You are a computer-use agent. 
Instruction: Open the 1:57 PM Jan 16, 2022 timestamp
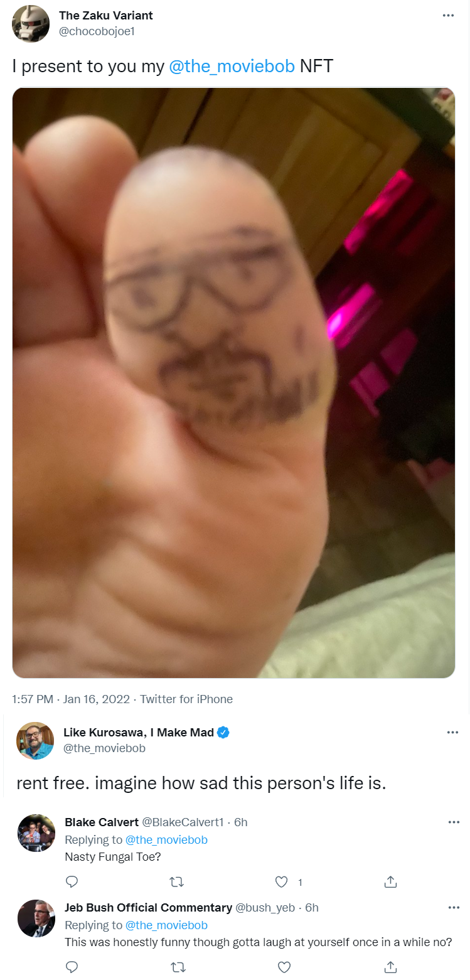(x=71, y=699)
